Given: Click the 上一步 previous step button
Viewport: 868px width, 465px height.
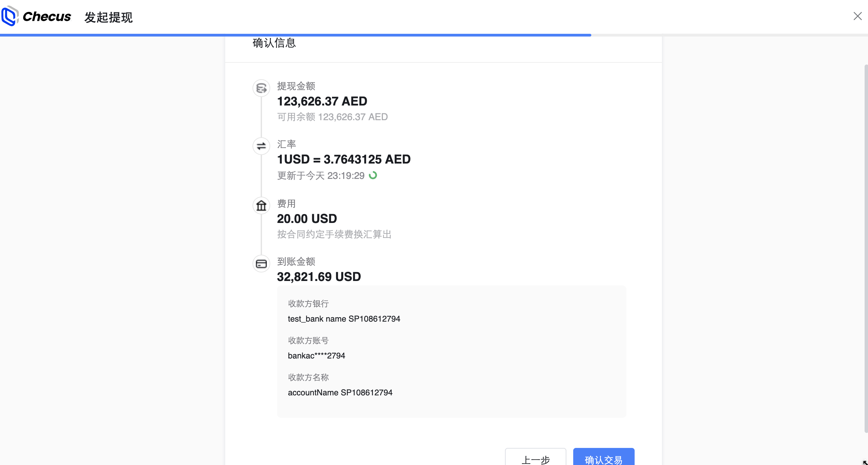Looking at the screenshot, I should 535,457.
